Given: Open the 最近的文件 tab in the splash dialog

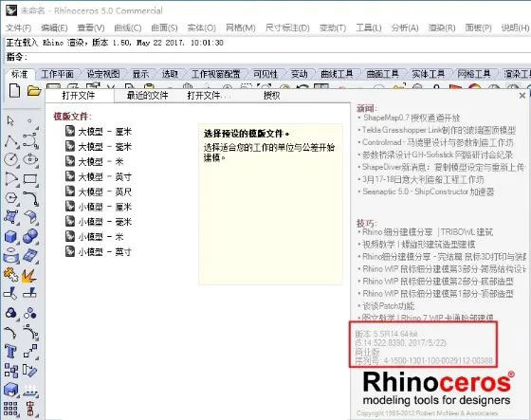Looking at the screenshot, I should [x=147, y=96].
